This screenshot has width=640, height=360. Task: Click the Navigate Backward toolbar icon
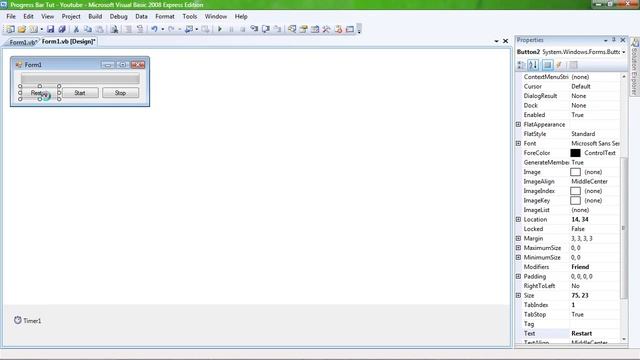189,29
